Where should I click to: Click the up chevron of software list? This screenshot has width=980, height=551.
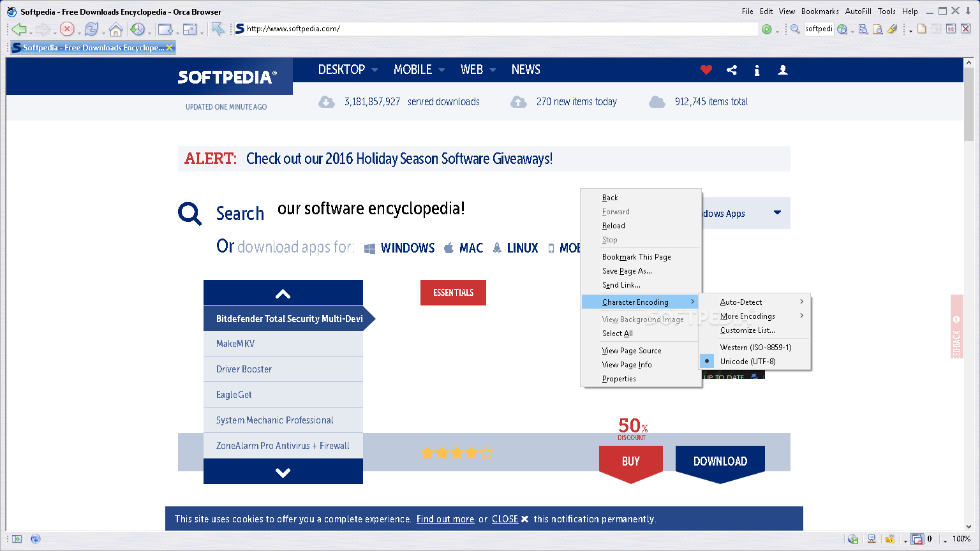pos(283,293)
